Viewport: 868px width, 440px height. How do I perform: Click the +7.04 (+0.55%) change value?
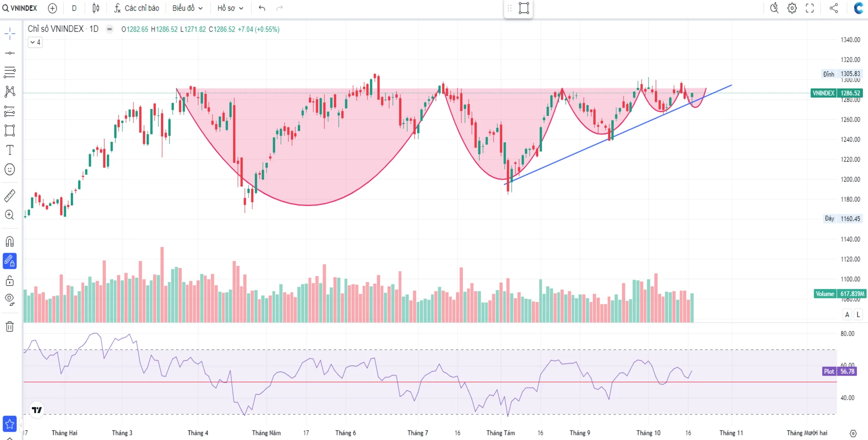(259, 29)
